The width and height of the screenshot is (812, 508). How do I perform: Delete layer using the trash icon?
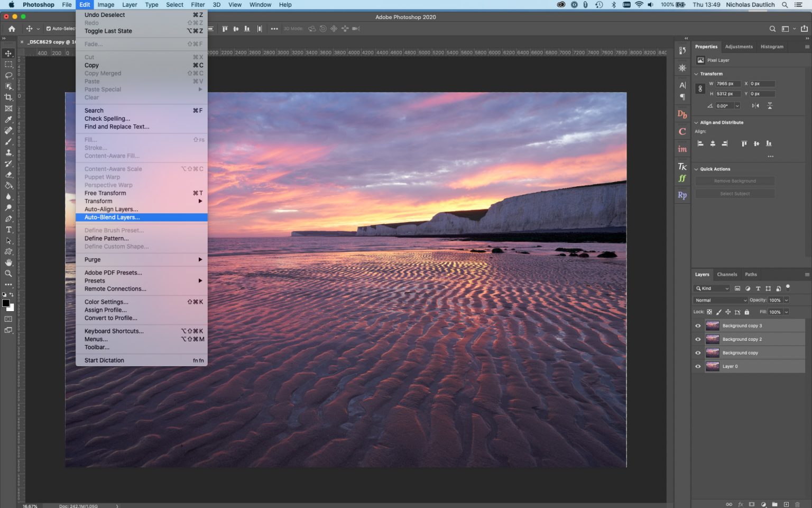(x=797, y=504)
